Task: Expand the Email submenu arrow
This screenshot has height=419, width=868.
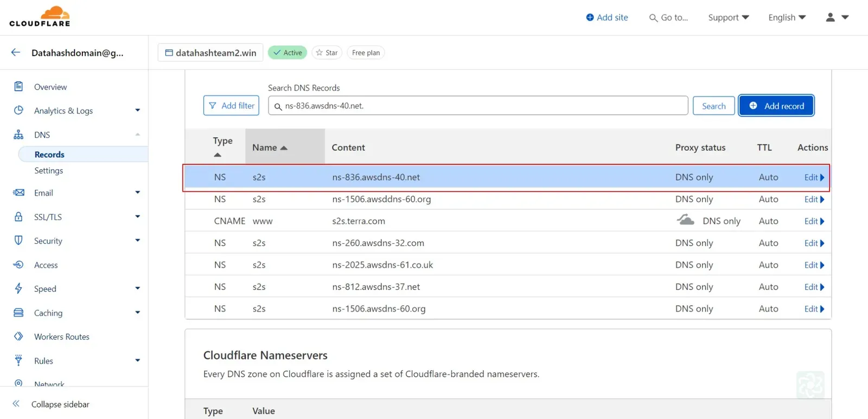Action: click(x=138, y=192)
